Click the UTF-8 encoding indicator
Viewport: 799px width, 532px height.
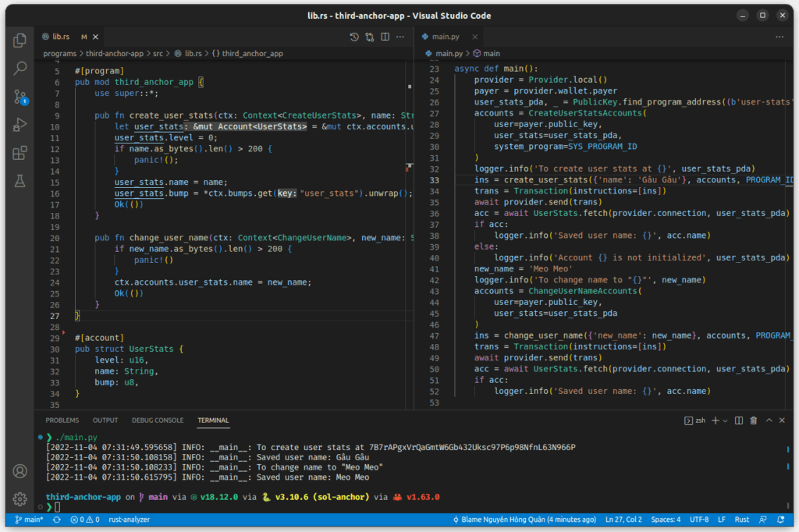point(699,520)
